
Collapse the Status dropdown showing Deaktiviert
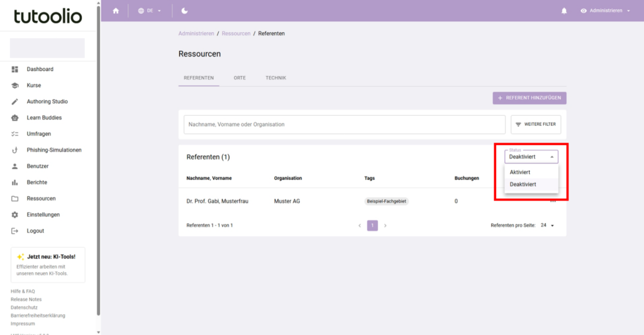point(531,157)
